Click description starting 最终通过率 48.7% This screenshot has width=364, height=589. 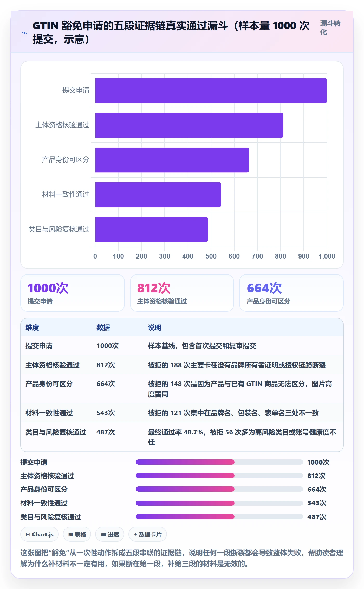(242, 437)
